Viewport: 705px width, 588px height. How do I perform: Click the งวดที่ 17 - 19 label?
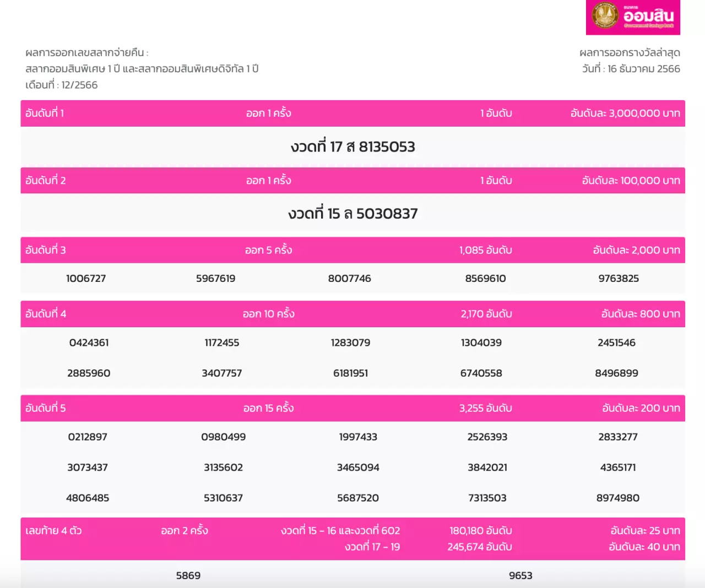pyautogui.click(x=372, y=547)
